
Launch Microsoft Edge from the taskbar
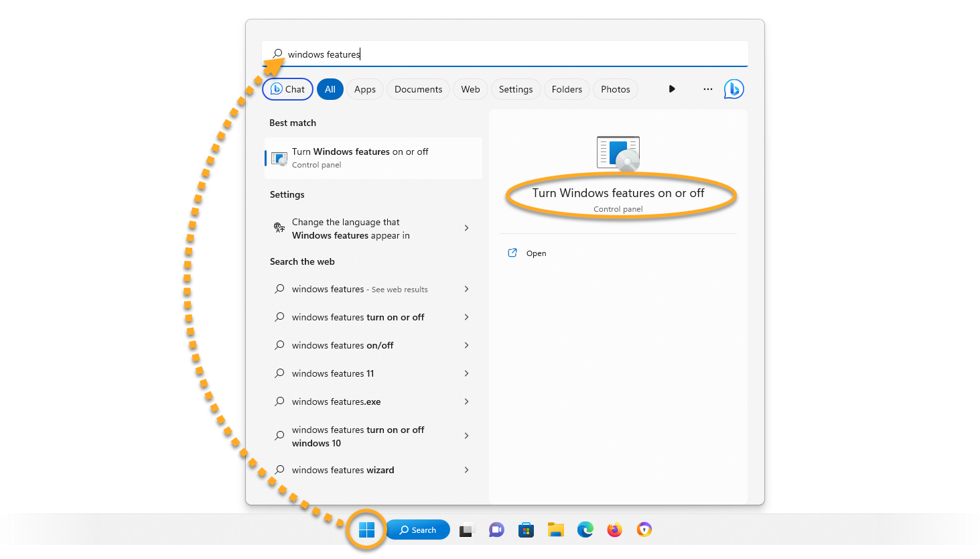[585, 530]
